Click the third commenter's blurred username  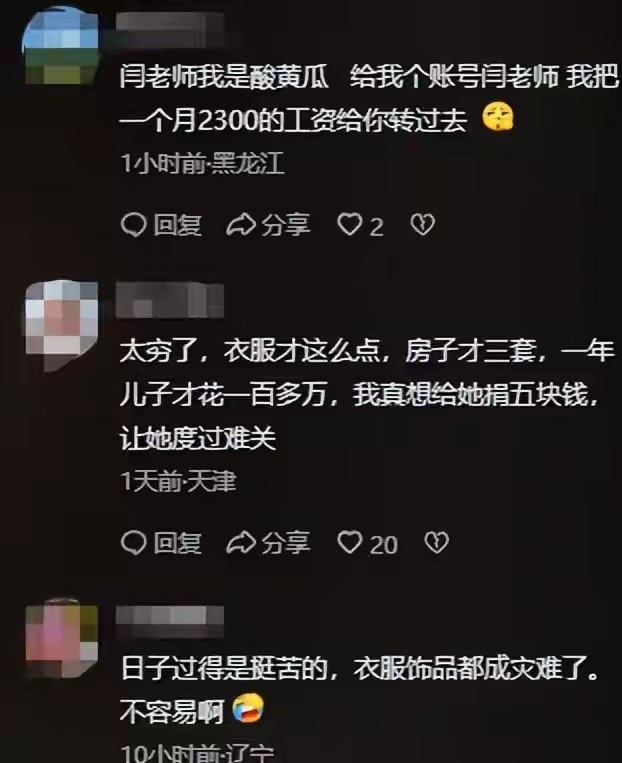170,621
